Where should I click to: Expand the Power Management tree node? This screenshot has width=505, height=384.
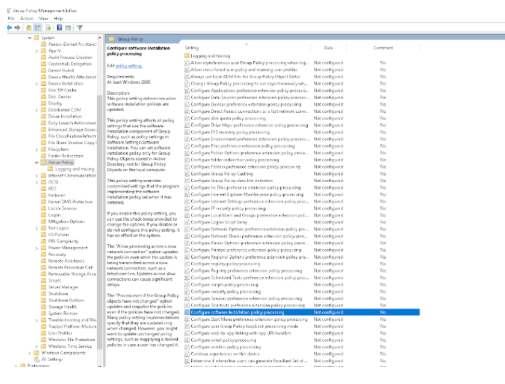pos(36,248)
